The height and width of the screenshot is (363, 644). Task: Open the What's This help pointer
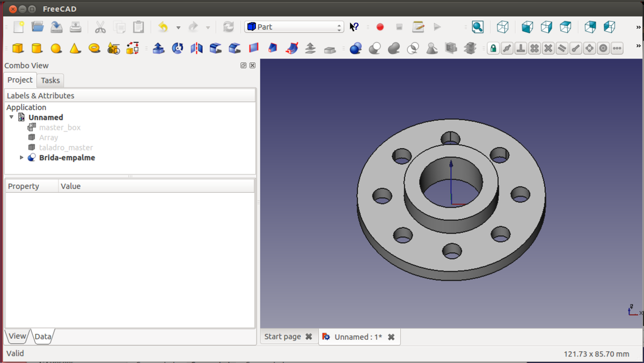click(x=354, y=27)
